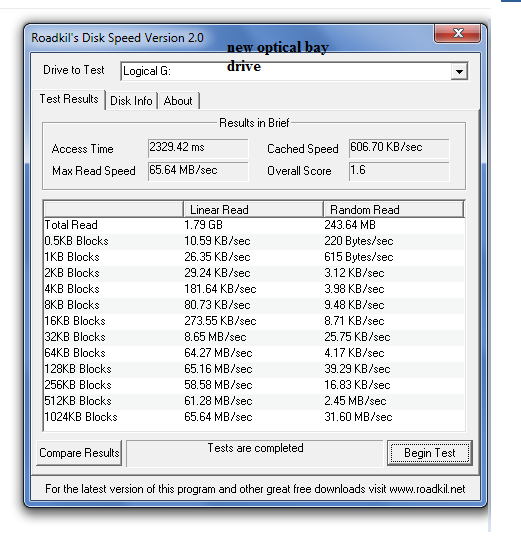Select the 1KB Blocks row
The image size is (521, 545).
254,257
